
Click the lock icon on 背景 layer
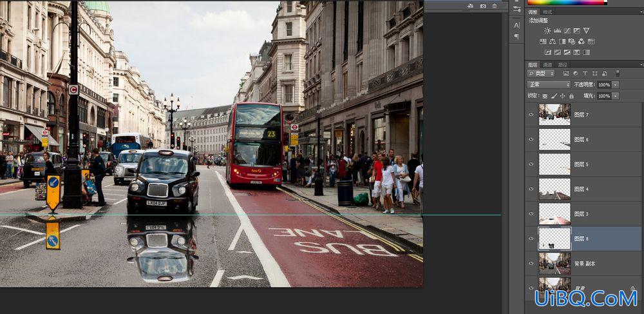[x=633, y=288]
